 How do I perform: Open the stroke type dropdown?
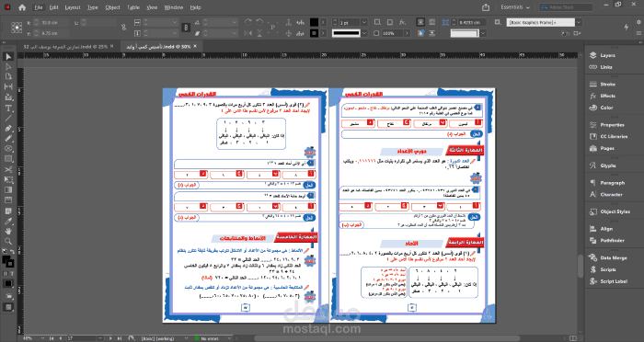click(x=364, y=33)
